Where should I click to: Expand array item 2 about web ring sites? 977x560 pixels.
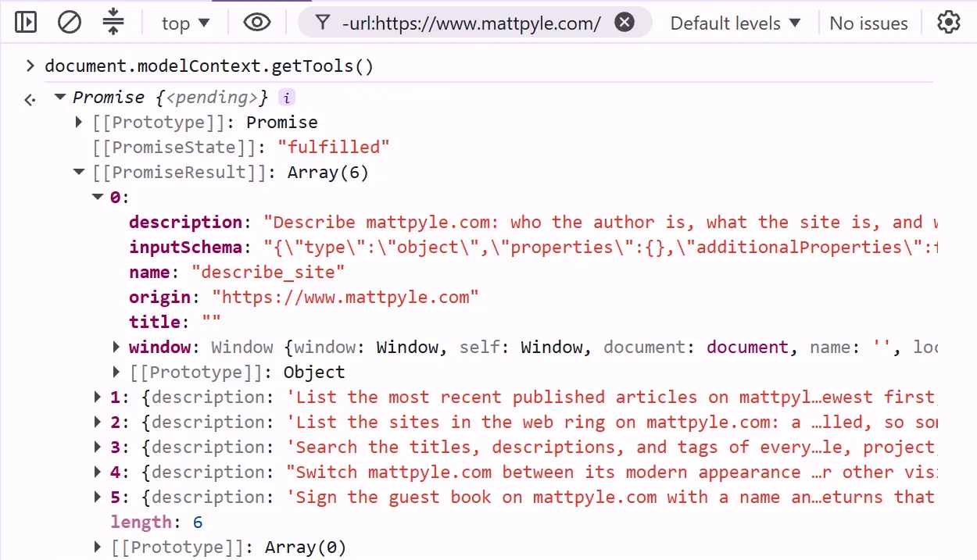pyautogui.click(x=98, y=422)
